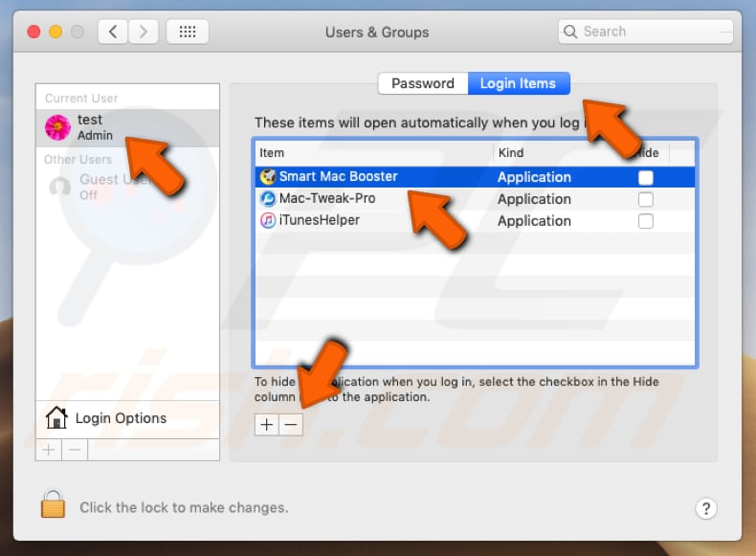The height and width of the screenshot is (556, 756).
Task: Click the Smart Mac Booster app icon
Action: [268, 176]
